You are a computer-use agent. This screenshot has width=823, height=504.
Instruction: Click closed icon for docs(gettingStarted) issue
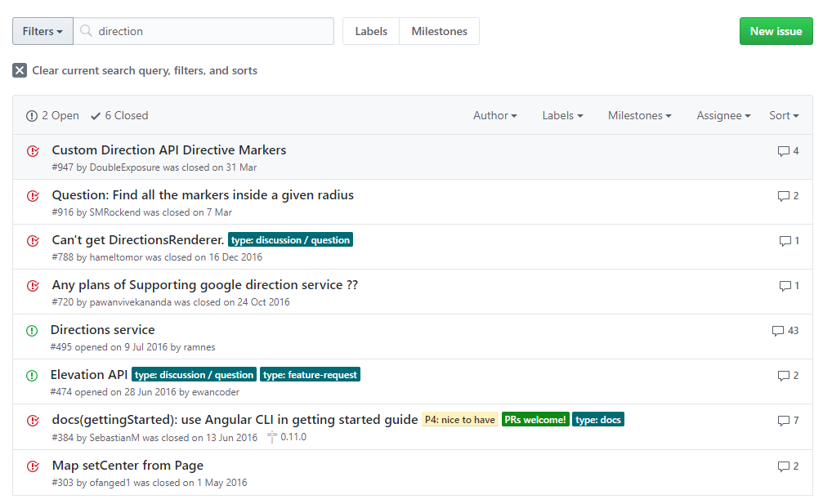[x=33, y=421]
